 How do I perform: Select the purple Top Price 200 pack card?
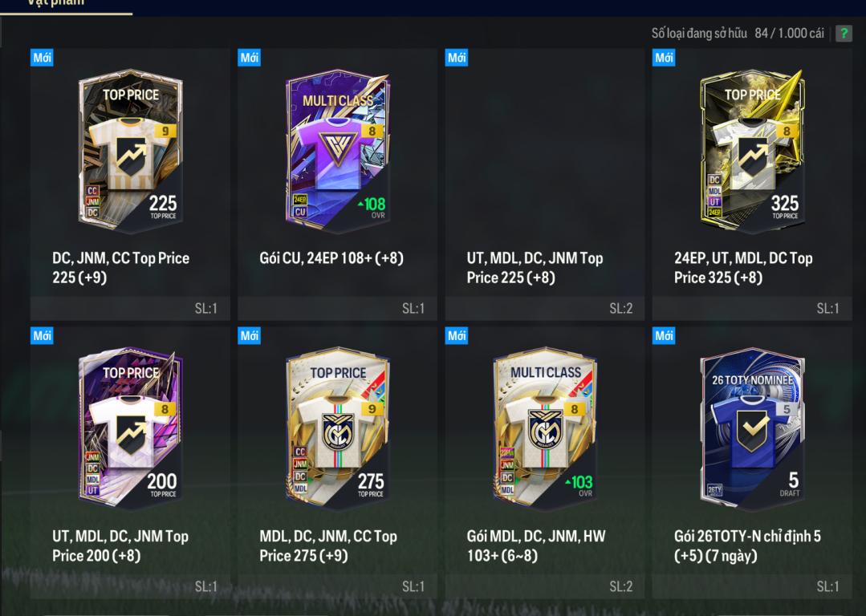[130, 428]
